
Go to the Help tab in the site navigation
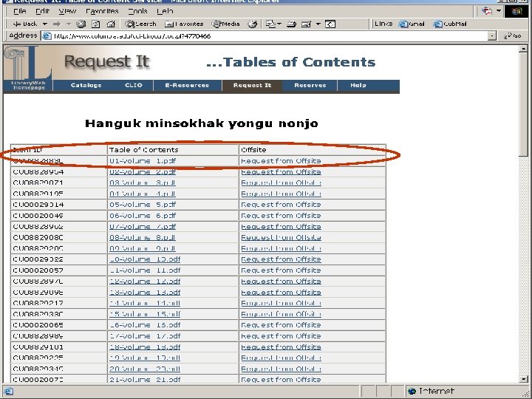[x=358, y=86]
